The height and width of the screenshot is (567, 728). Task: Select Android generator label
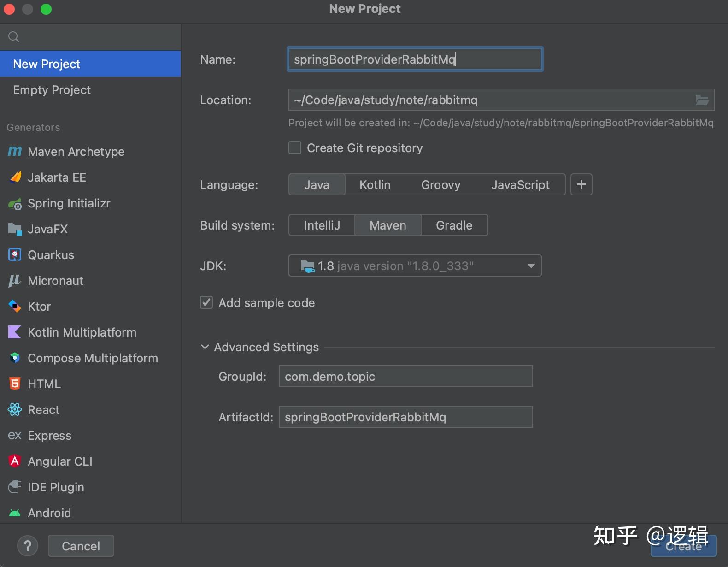[49, 513]
